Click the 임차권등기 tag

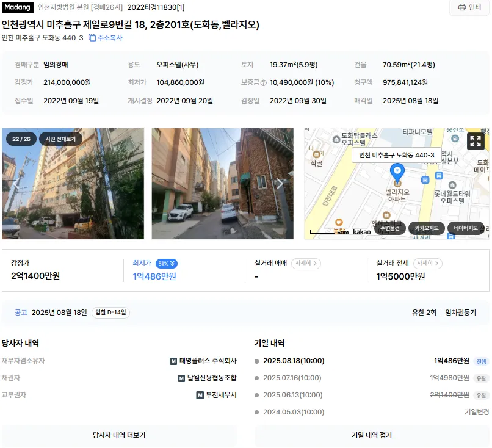coord(461,313)
